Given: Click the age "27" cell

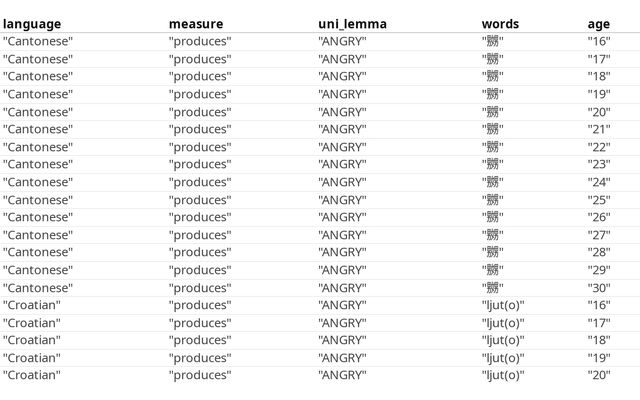Looking at the screenshot, I should click(599, 235).
